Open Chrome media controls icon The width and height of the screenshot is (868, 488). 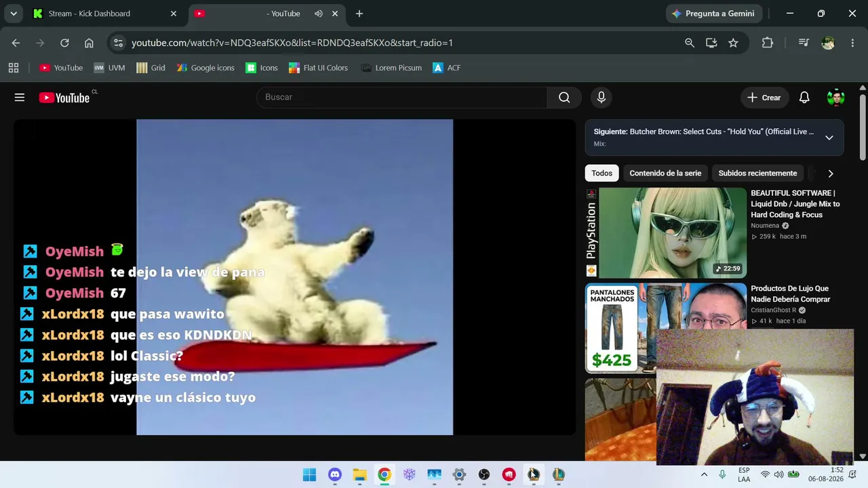tap(804, 43)
